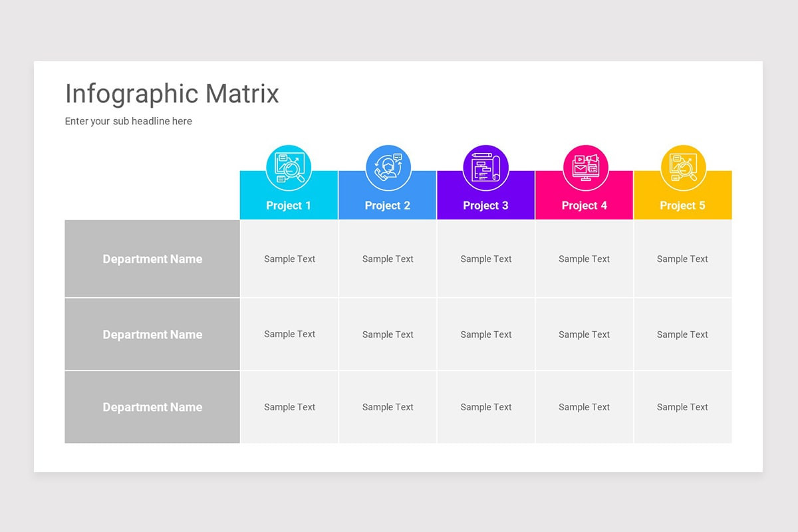Click the bottom Department Name row header
Viewport: 798px width, 532px height.
click(152, 407)
